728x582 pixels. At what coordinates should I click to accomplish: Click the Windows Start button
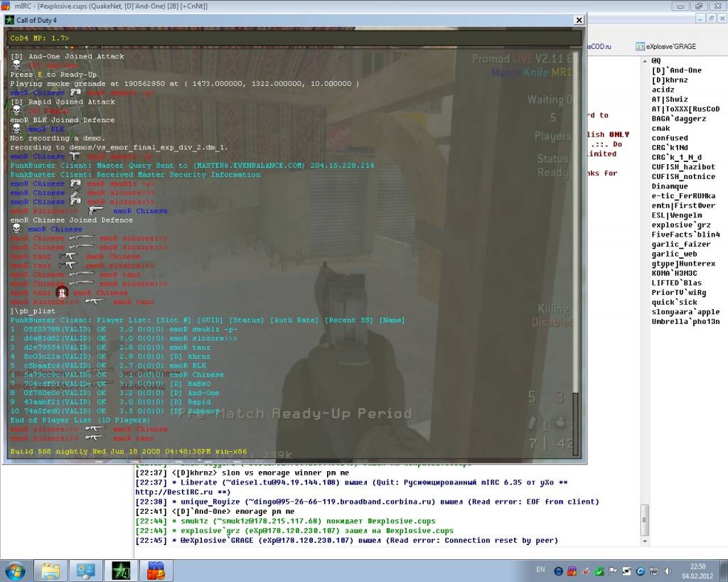[x=15, y=571]
